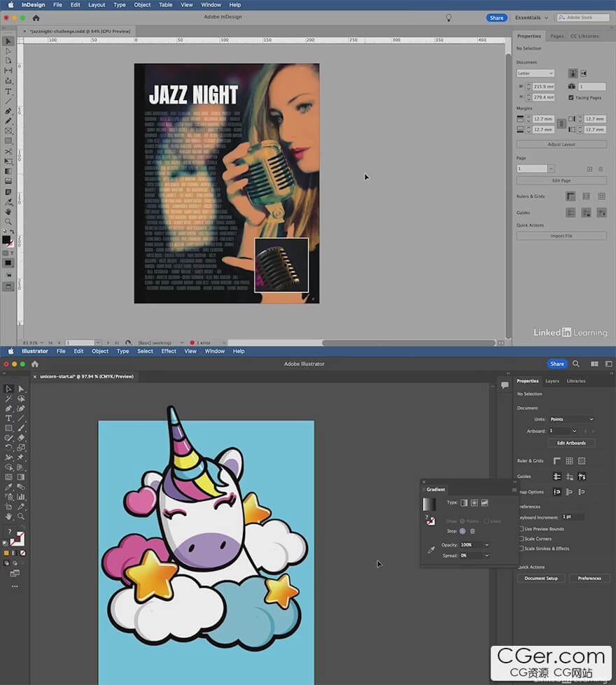The height and width of the screenshot is (685, 616).
Task: Open the Units Points dropdown
Action: [571, 419]
